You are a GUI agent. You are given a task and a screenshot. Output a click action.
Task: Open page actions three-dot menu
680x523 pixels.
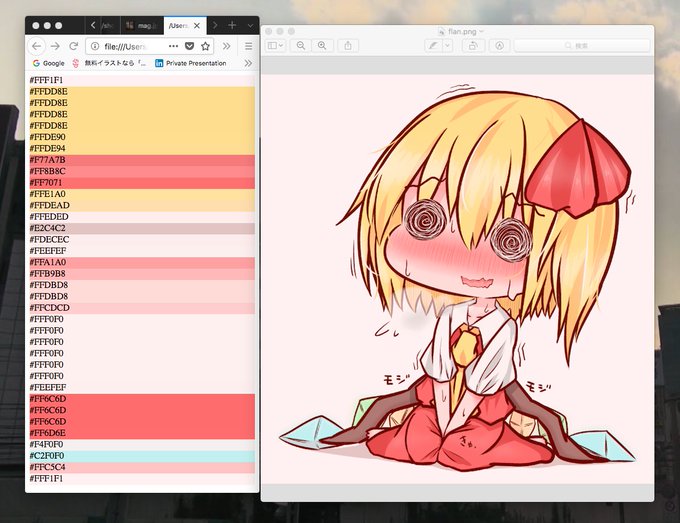tap(173, 46)
